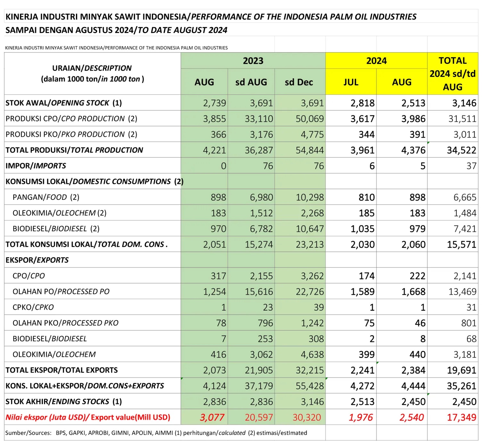Click the STOK AKHIR/ENDING STOCKS row label
The width and height of the screenshot is (492, 448).
(63, 402)
